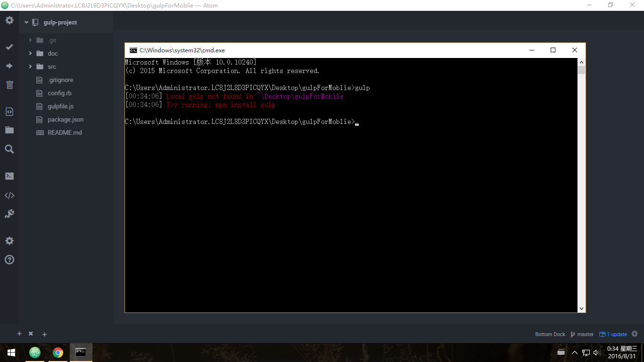
Task: Open the trash icon in the sidebar
Action: coord(9,85)
